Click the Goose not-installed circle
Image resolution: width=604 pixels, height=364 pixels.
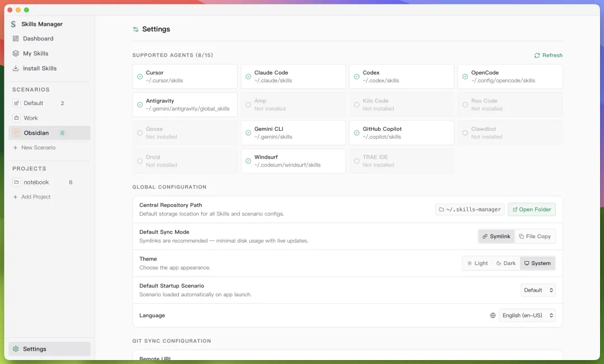[140, 133]
